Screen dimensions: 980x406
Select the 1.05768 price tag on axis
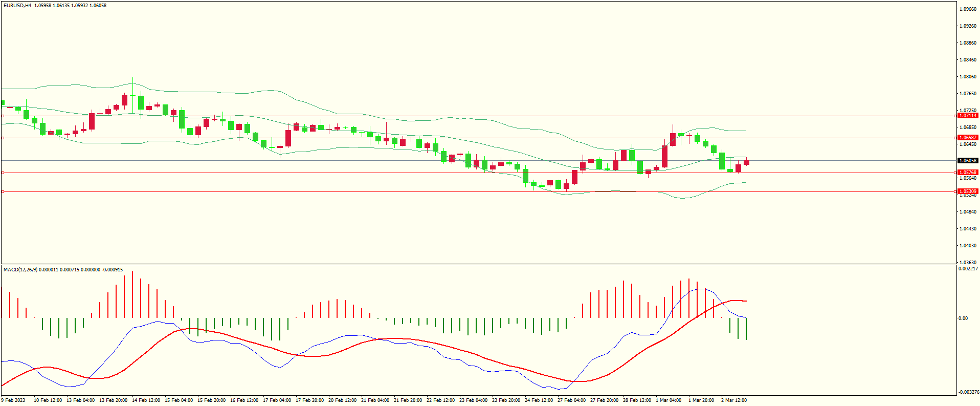(x=967, y=173)
